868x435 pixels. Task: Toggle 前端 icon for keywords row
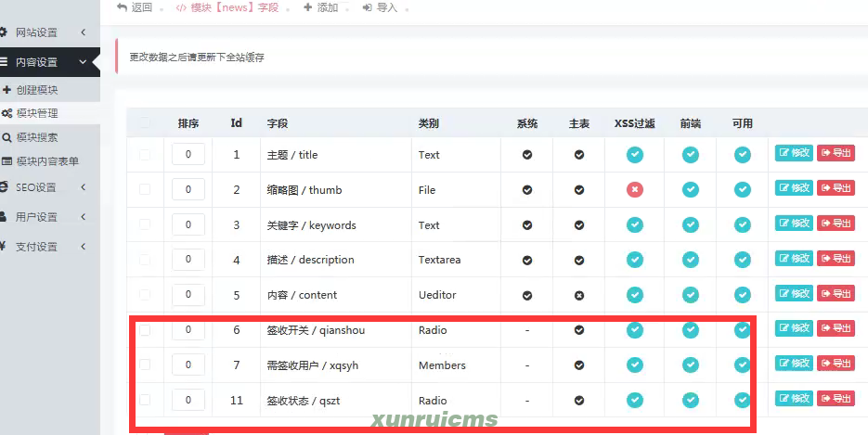(691, 225)
